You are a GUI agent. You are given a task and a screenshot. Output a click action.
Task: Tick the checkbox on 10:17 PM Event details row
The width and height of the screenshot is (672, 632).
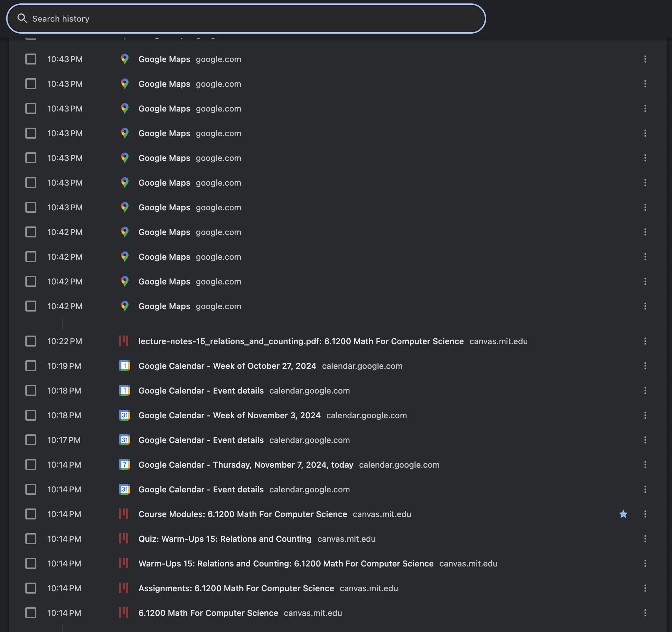[x=31, y=440]
